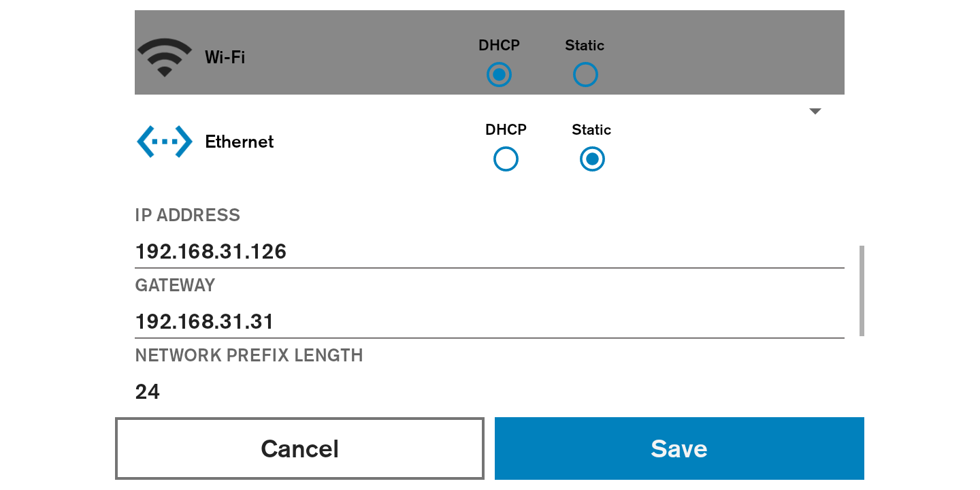The image size is (980, 490).
Task: Click the IP ADDRESS heading label
Action: coord(188,215)
